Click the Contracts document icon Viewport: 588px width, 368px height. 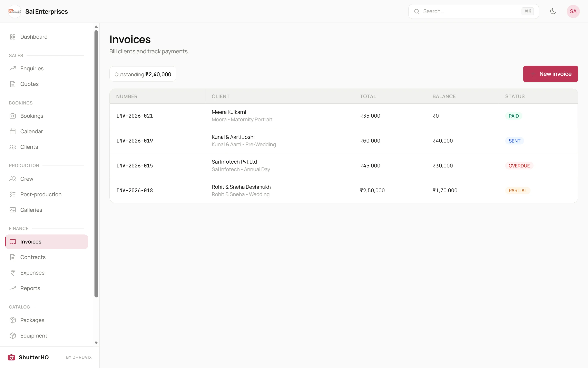point(13,257)
